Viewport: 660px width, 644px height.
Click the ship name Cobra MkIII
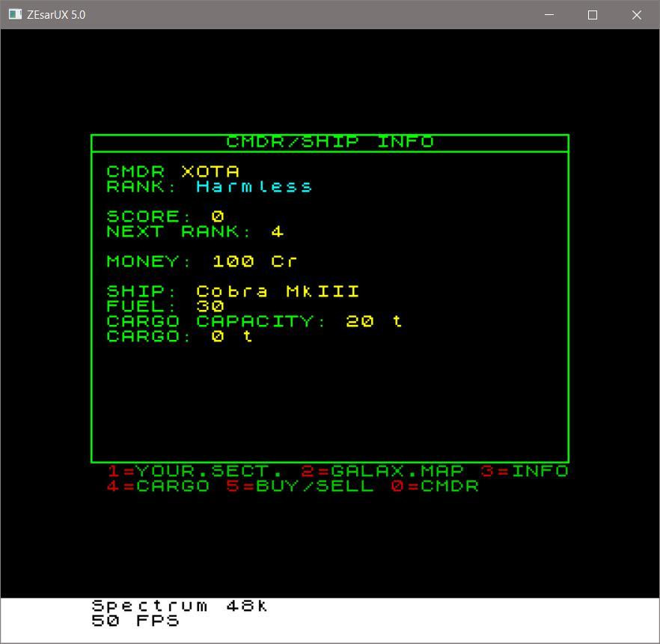(x=278, y=291)
